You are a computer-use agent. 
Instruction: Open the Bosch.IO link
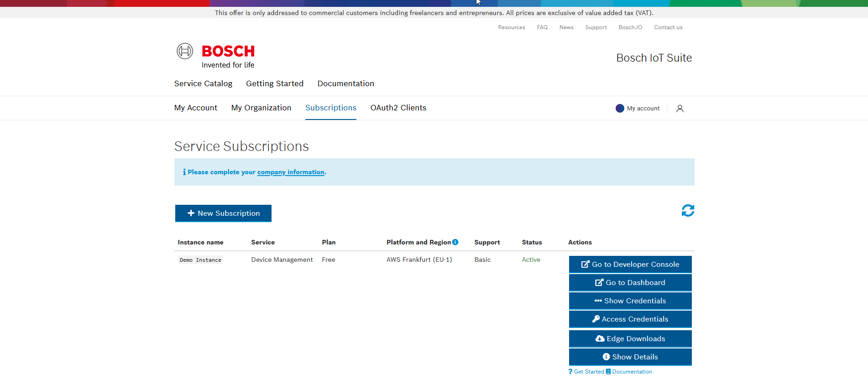(x=630, y=27)
